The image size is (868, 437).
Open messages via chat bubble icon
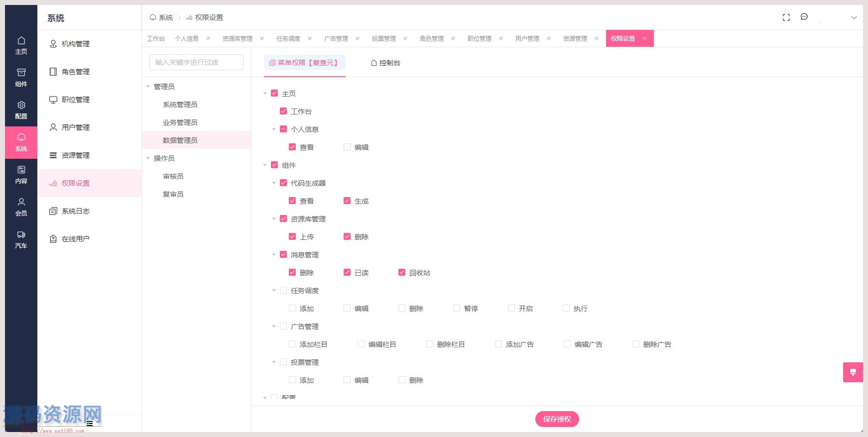point(804,17)
